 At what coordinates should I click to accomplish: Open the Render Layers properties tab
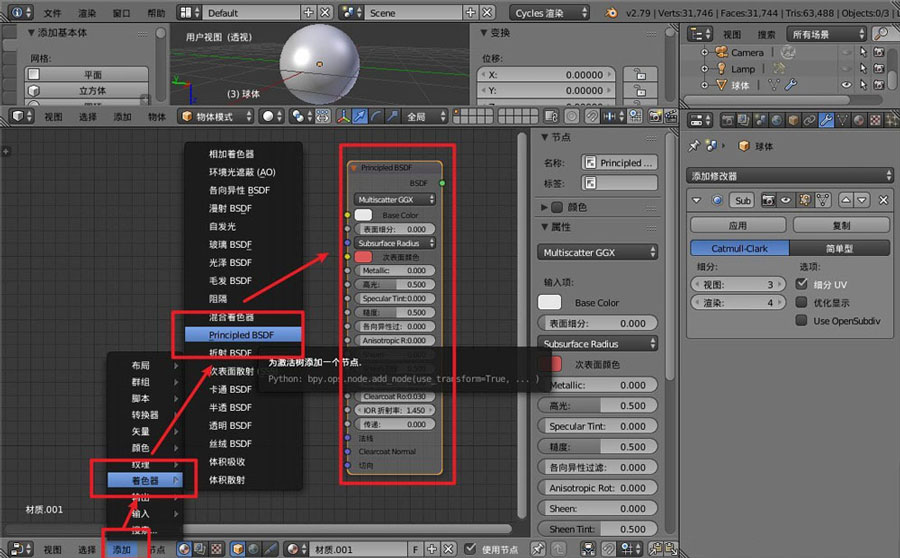click(744, 120)
